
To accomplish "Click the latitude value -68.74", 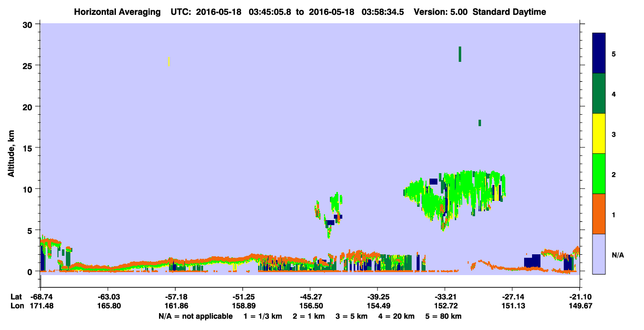I will coord(41,297).
